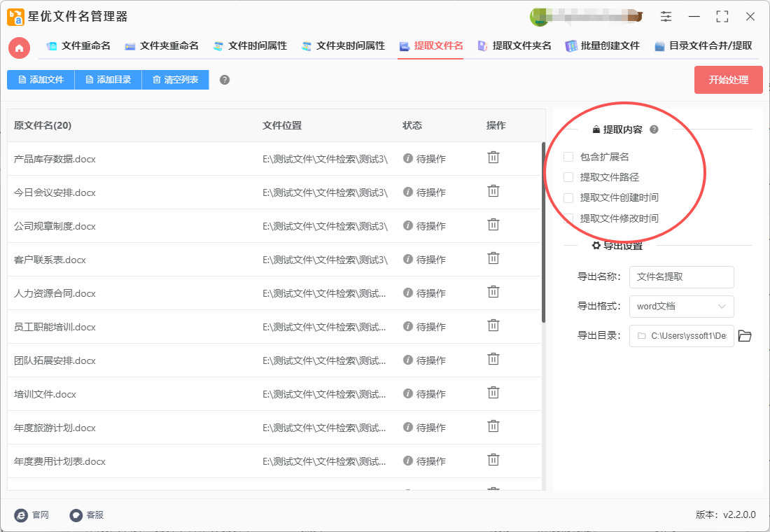
Task: Open the 批量创建文件 tab
Action: pos(603,45)
